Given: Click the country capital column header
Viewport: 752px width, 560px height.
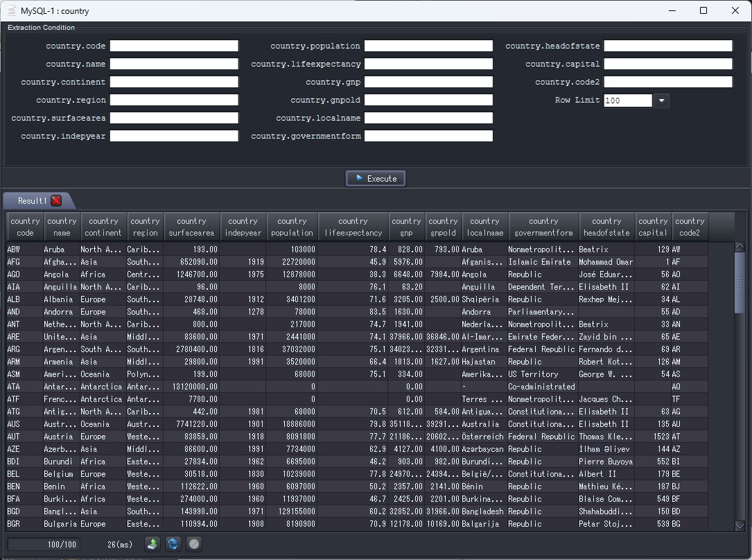Looking at the screenshot, I should tap(653, 227).
